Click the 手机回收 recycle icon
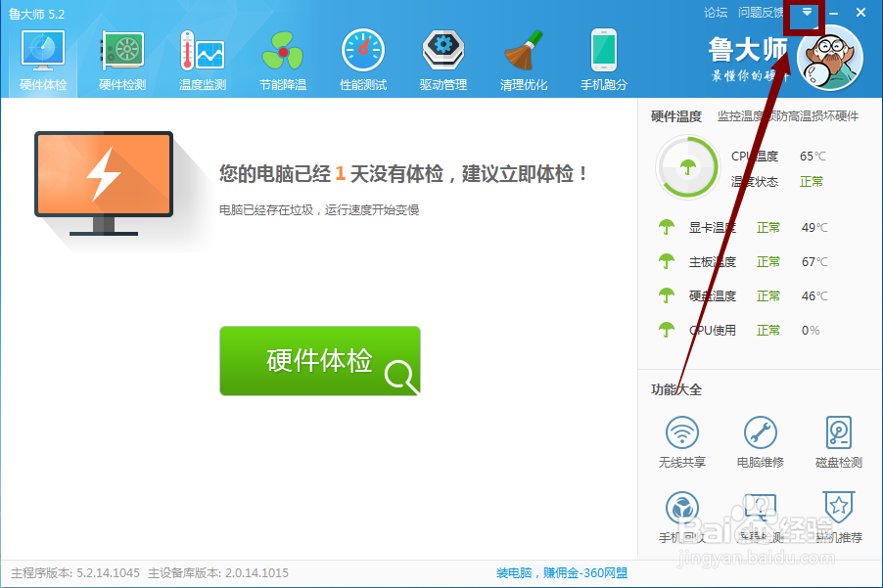Image resolution: width=883 pixels, height=588 pixels. tap(682, 508)
